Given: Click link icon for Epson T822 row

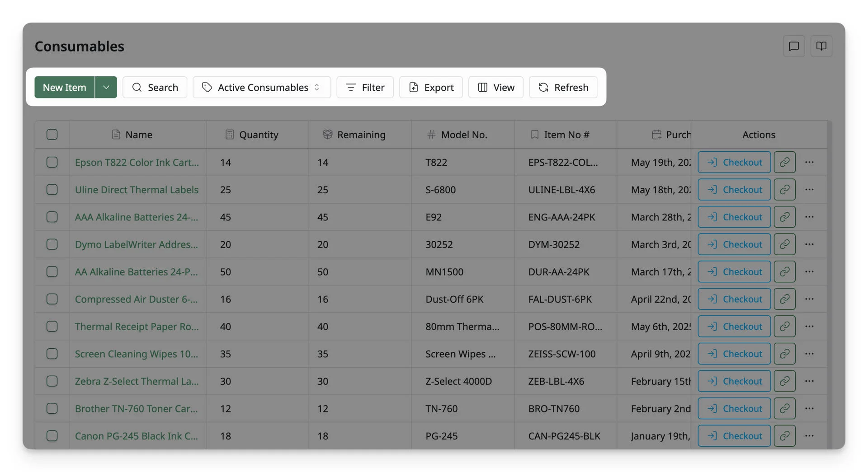Looking at the screenshot, I should [785, 162].
